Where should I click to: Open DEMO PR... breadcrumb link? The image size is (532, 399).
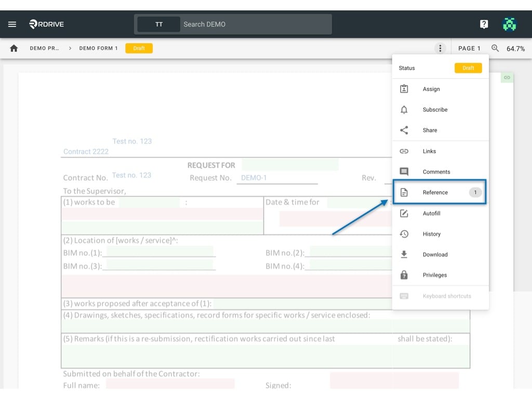point(44,48)
